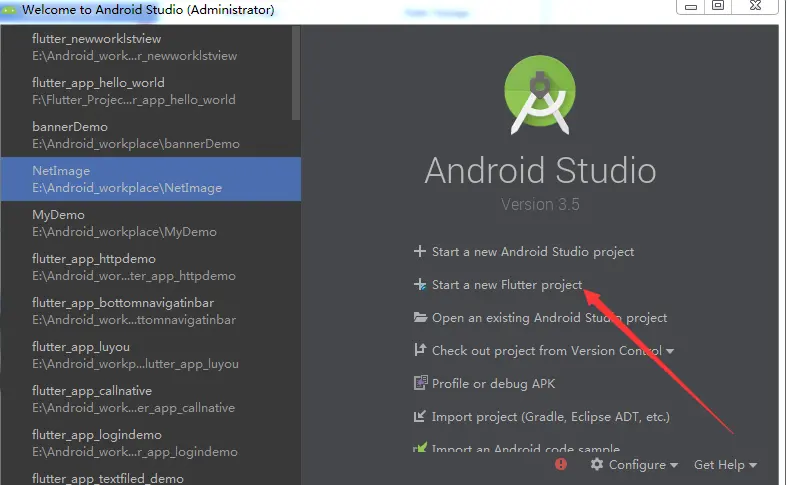Click the Flutter plus icon beside new Flutter project

point(420,284)
